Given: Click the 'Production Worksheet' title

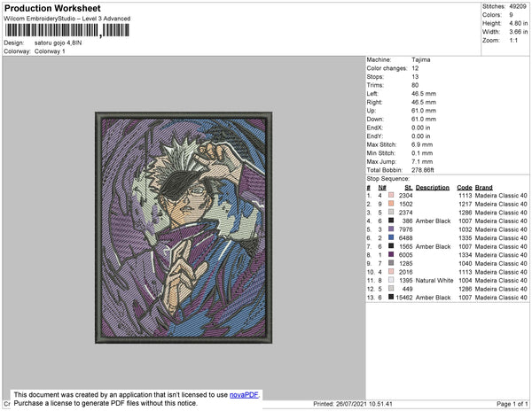Looking at the screenshot, I should (x=52, y=9).
